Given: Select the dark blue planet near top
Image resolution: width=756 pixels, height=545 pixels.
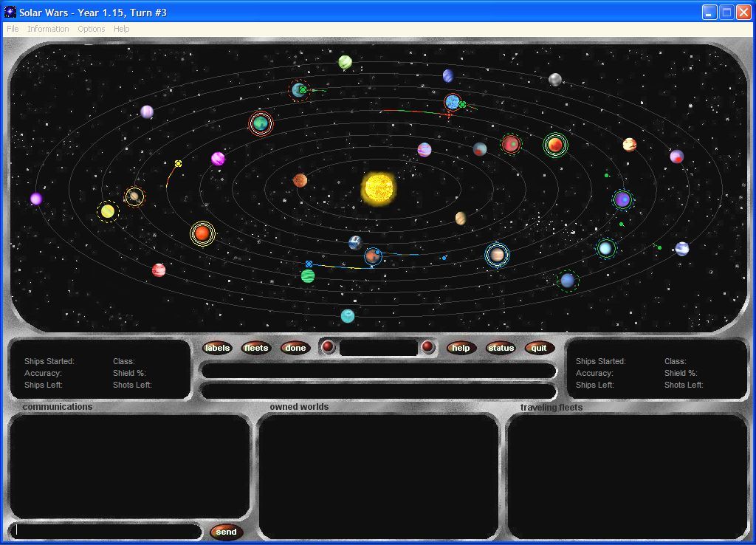Looking at the screenshot, I should coord(448,76).
